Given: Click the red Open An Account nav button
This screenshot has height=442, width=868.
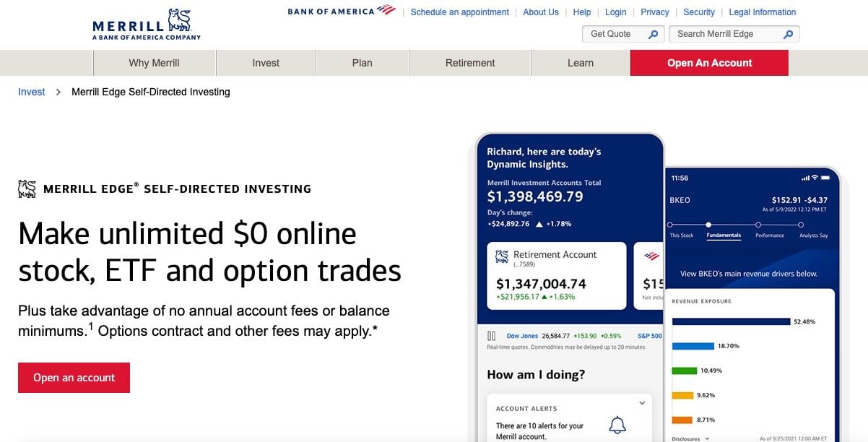Looking at the screenshot, I should pyautogui.click(x=709, y=63).
